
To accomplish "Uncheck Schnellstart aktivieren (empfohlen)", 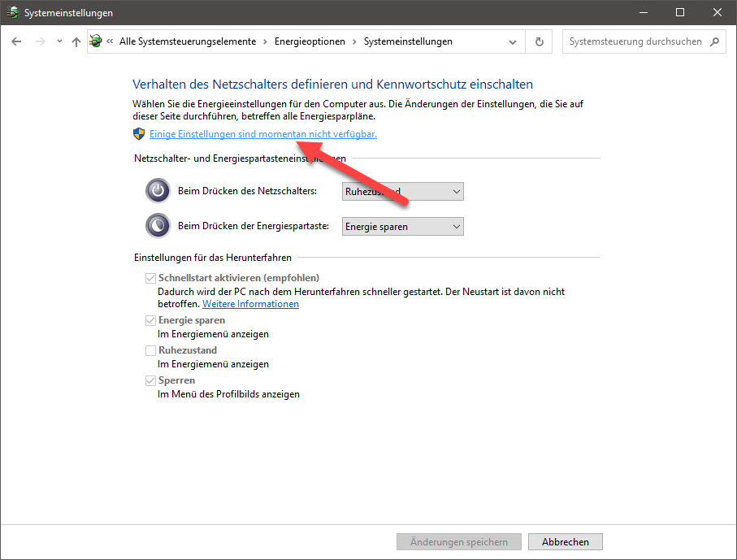I will click(x=151, y=277).
